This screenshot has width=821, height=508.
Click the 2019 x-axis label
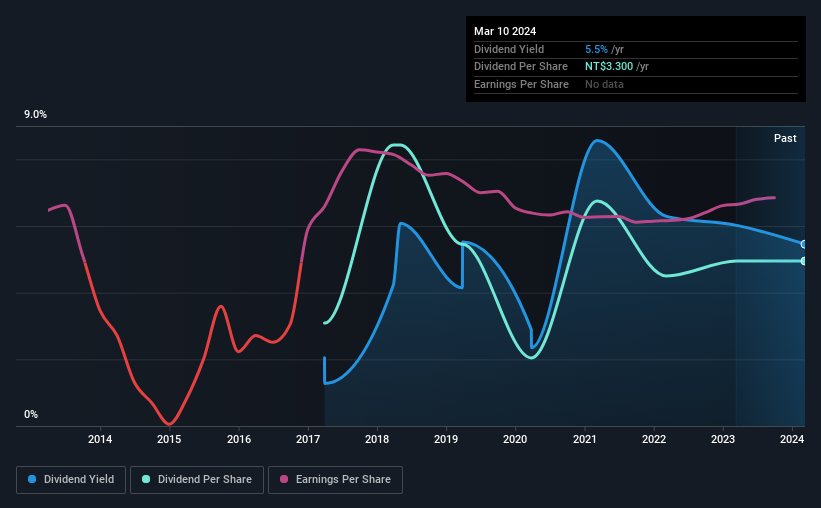[446, 439]
